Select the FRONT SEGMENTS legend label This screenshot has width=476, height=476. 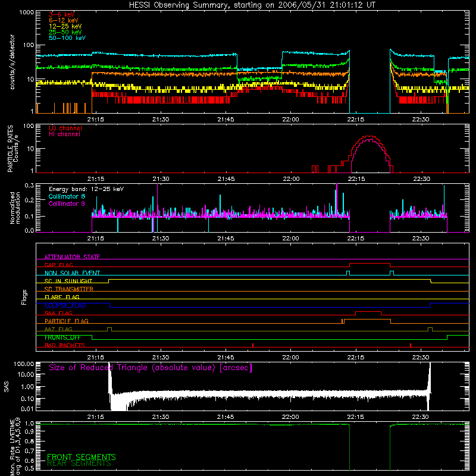(x=82, y=457)
